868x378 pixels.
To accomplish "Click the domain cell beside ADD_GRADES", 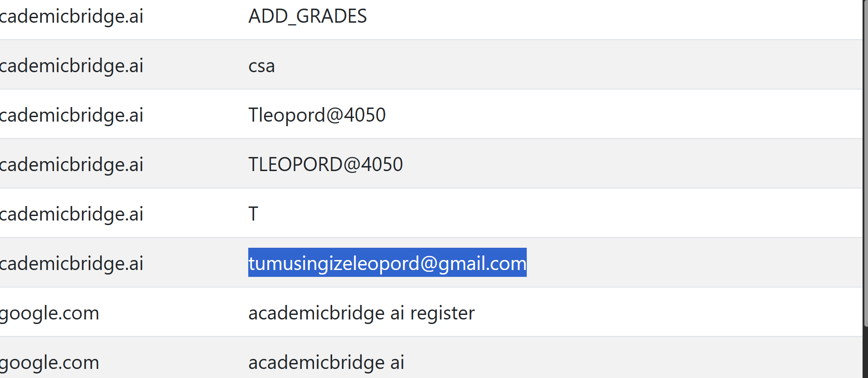I will pos(72,16).
